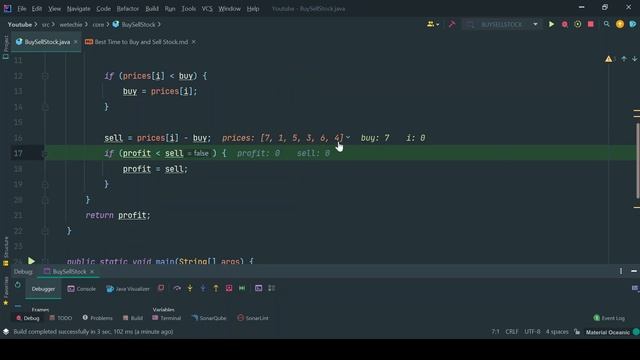
Task: Expand the inline prices array value
Action: tap(348, 138)
